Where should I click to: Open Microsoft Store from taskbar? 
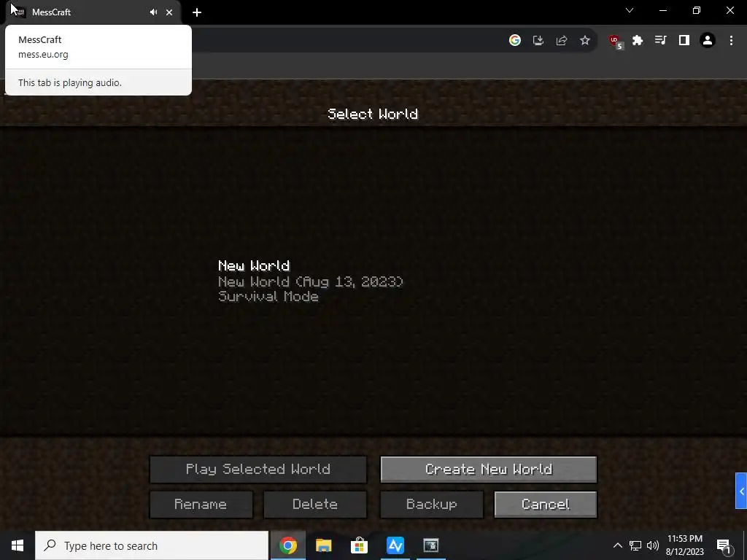[x=359, y=545]
